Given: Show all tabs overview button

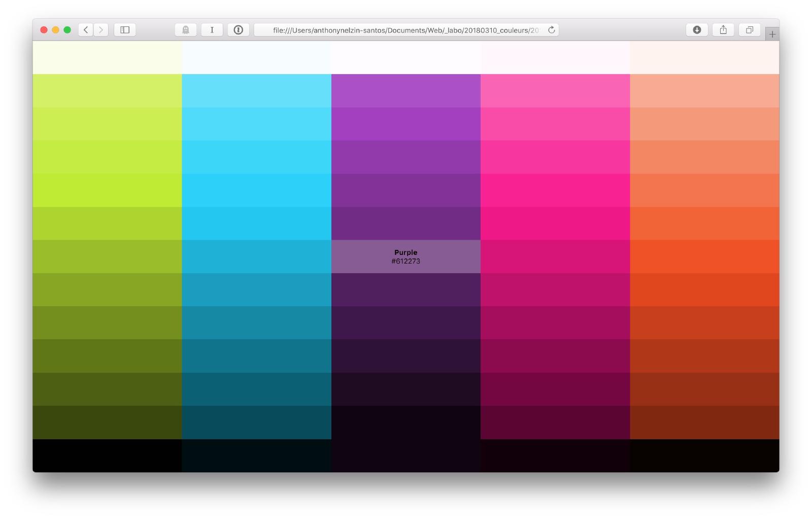Looking at the screenshot, I should click(x=749, y=30).
